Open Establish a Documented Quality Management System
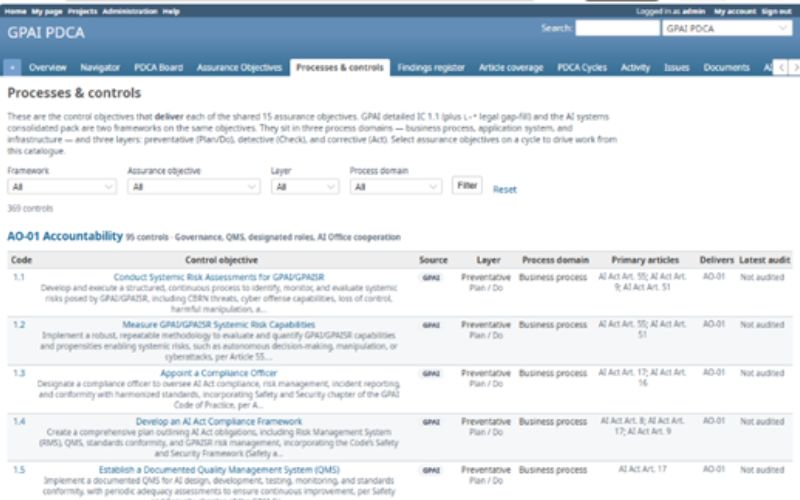 point(219,470)
